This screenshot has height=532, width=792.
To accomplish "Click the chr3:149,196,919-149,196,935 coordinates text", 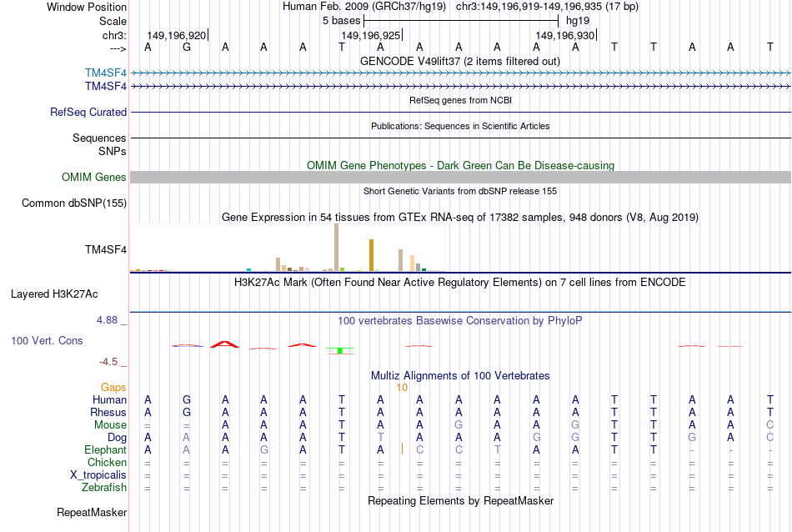I will click(x=547, y=7).
